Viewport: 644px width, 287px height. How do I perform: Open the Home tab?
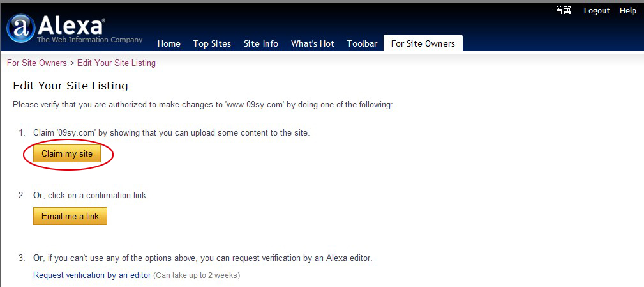point(168,43)
